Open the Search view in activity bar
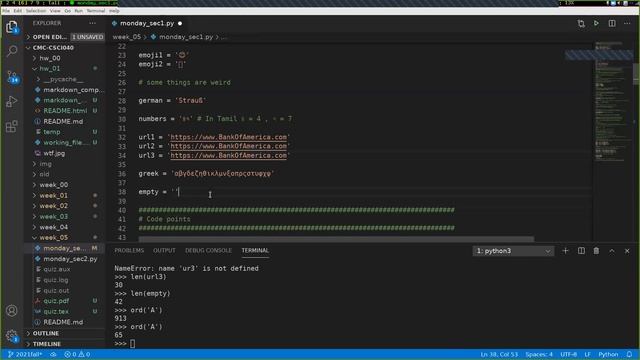 tap(12, 51)
